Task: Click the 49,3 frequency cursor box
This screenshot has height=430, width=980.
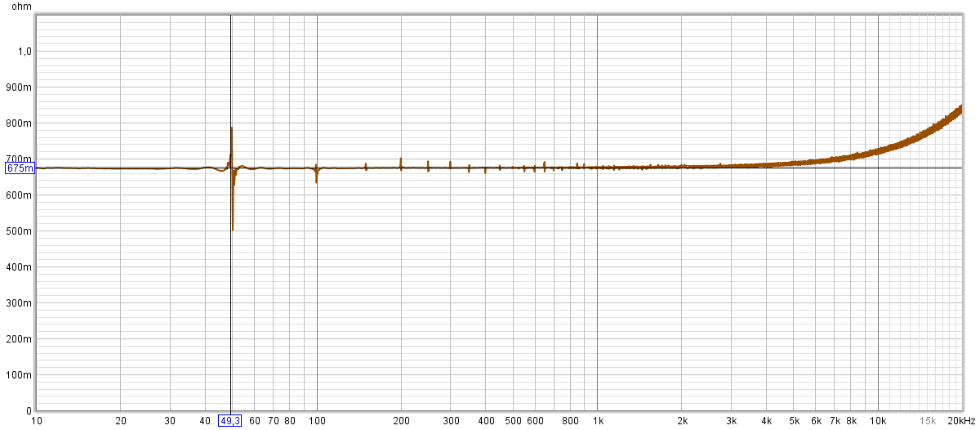Action: coord(230,421)
